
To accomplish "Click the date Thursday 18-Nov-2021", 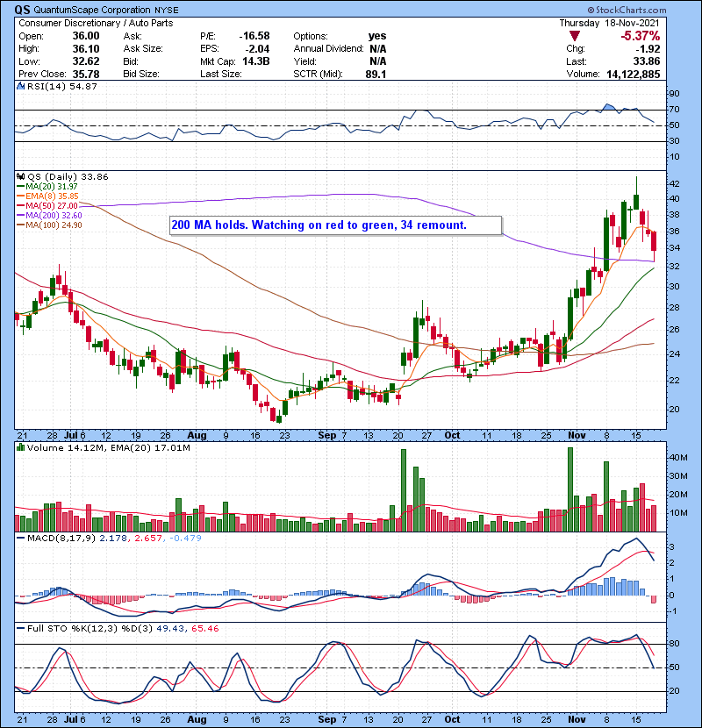I will [x=609, y=23].
